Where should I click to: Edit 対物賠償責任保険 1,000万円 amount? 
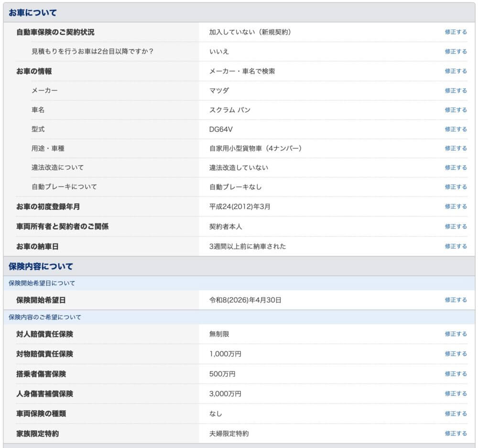[x=456, y=354]
